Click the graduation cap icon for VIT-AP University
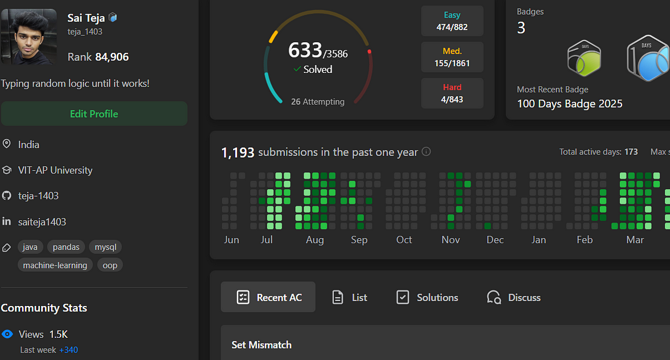 click(6, 170)
